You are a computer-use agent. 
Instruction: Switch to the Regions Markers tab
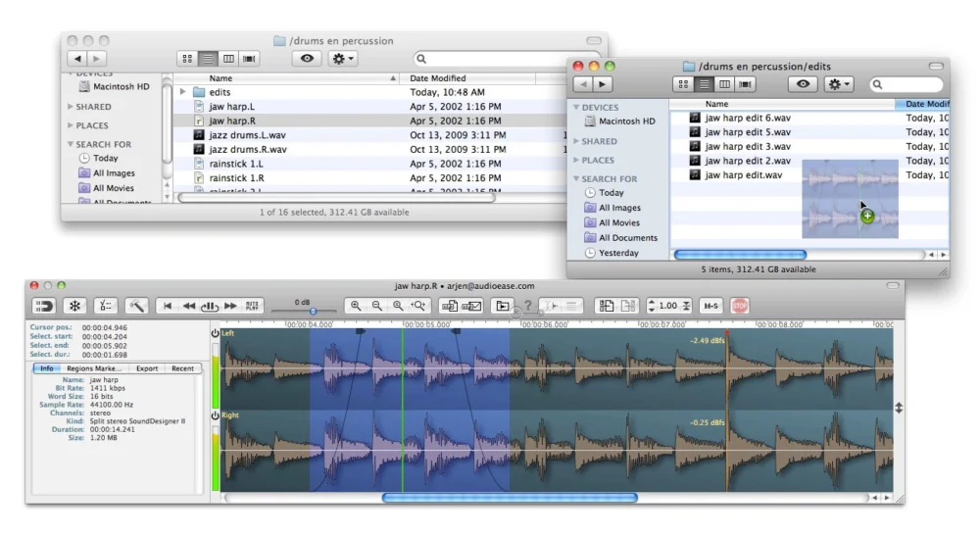94,368
